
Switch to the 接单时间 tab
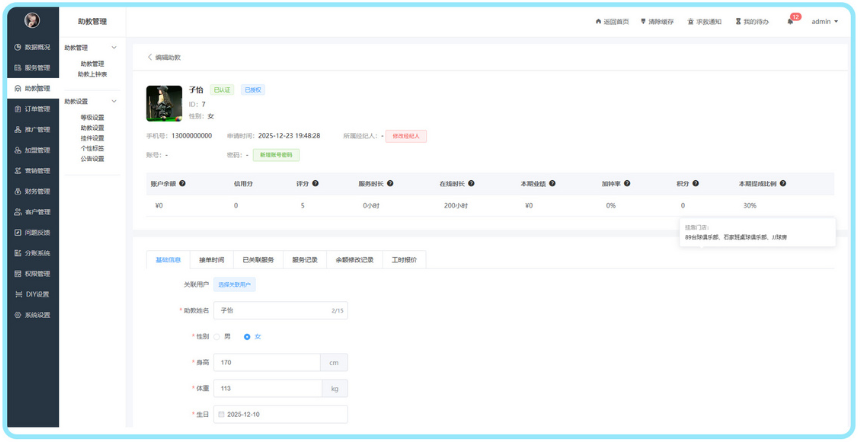[212, 259]
